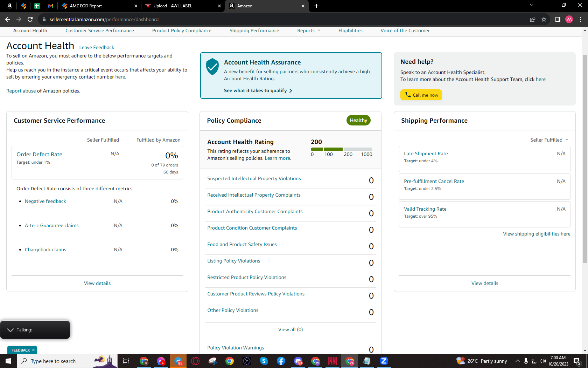Click the Account Health Assurance shield icon
Viewport: 588px width, 368px height.
click(212, 67)
